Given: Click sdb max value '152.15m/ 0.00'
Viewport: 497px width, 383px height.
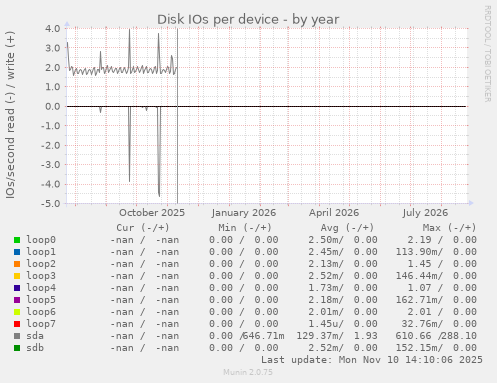Looking at the screenshot, I should point(436,348).
